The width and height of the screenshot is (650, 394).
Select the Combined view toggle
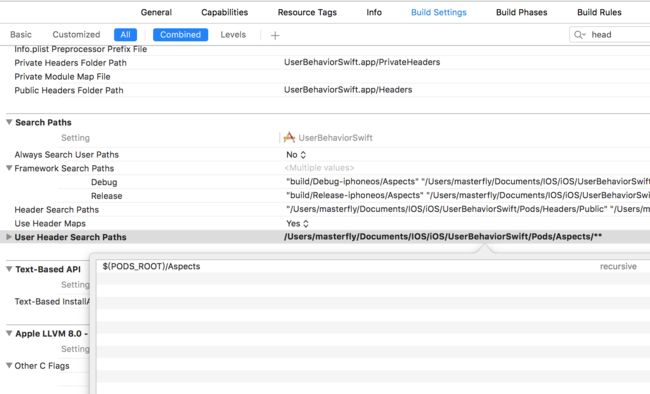[180, 35]
